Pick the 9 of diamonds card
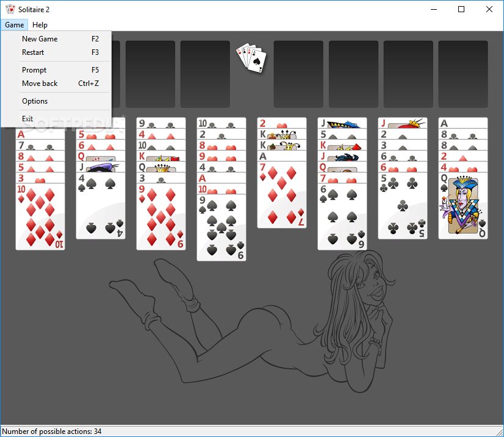The image size is (504, 437). [x=161, y=217]
